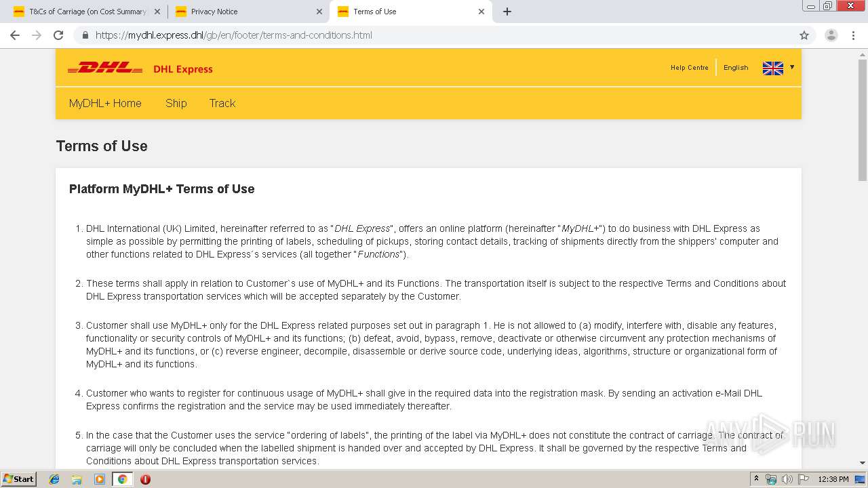Close the T&Cs of Carriage tab
The image size is (868, 488).
point(157,12)
